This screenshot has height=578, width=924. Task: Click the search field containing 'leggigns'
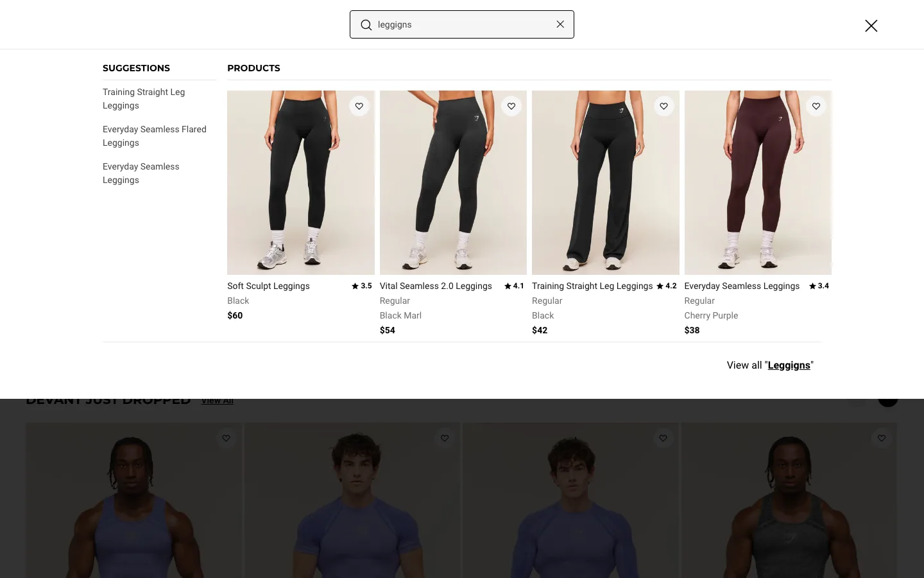pos(462,24)
